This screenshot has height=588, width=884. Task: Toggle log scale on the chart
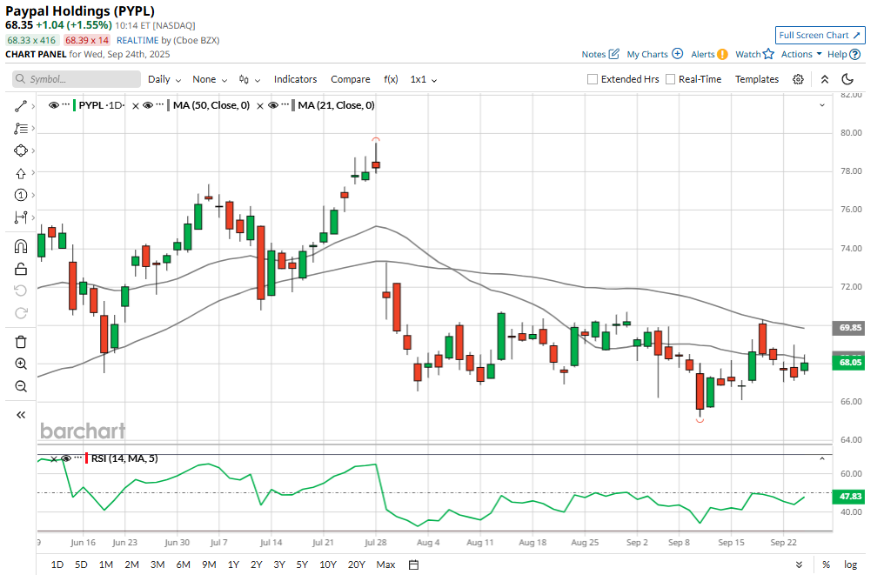point(850,565)
